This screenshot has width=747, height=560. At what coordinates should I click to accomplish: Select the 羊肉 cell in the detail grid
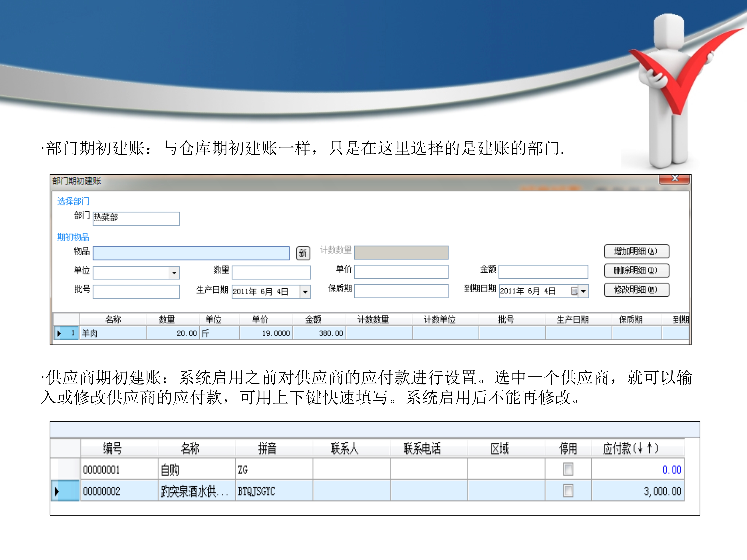pos(113,333)
